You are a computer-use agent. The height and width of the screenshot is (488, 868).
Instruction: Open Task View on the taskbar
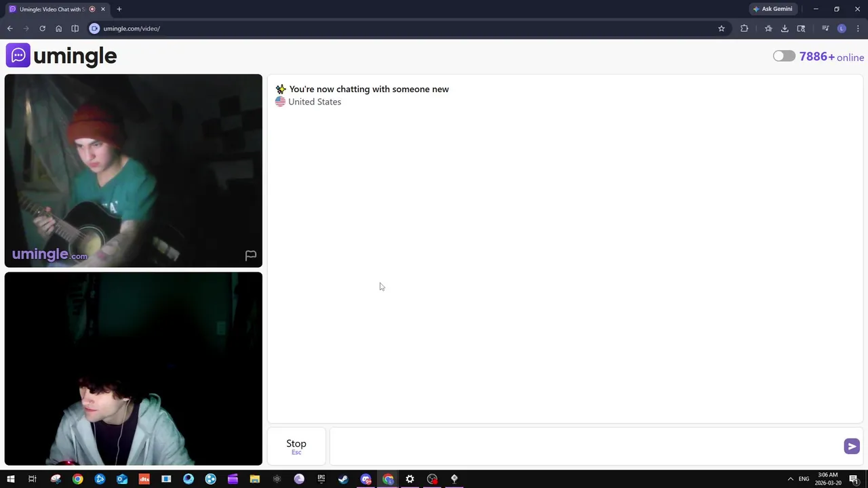point(32,479)
